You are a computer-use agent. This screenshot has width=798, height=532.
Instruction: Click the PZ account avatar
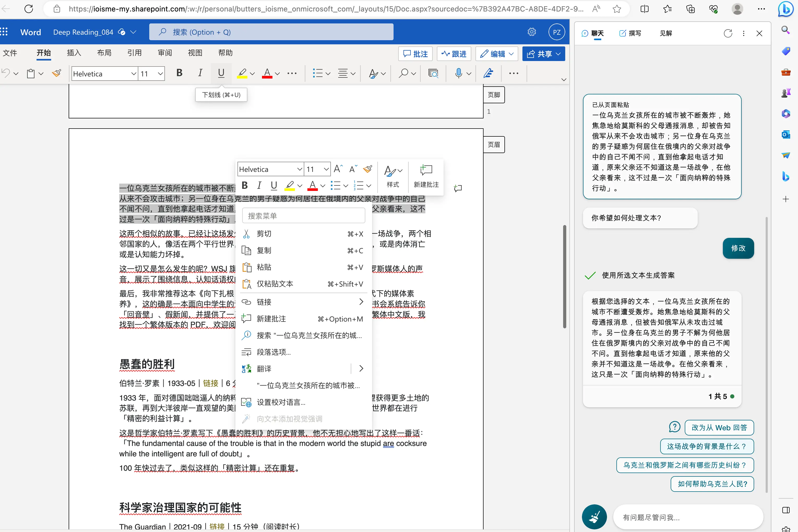(557, 32)
